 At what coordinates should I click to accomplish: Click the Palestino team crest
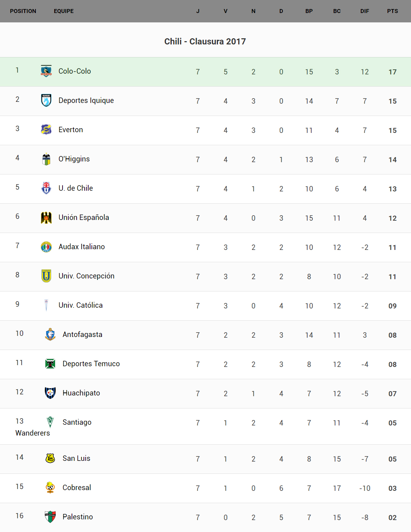click(x=50, y=517)
